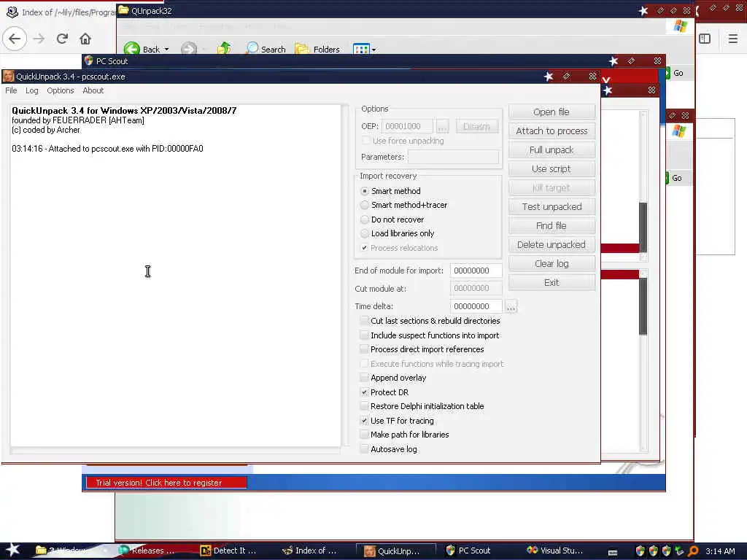Open the About menu
Viewport: 747px width, 560px height.
93,90
